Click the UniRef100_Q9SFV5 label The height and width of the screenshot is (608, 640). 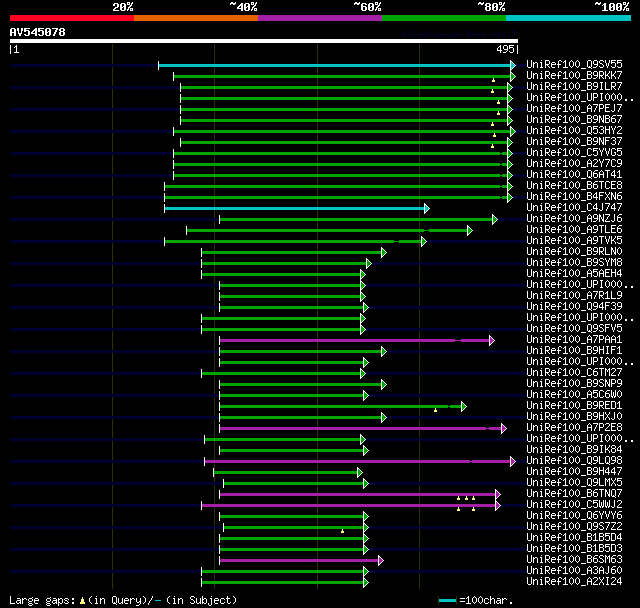pos(574,329)
